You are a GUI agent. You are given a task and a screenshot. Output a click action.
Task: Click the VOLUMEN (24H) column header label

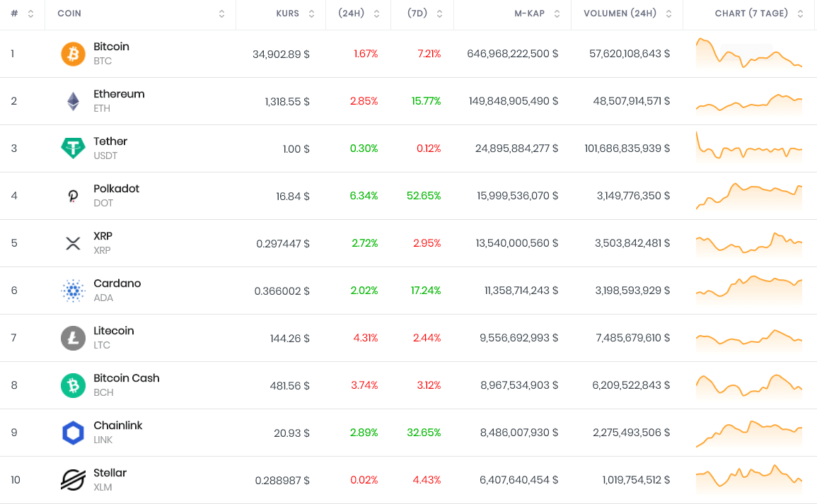coord(620,13)
